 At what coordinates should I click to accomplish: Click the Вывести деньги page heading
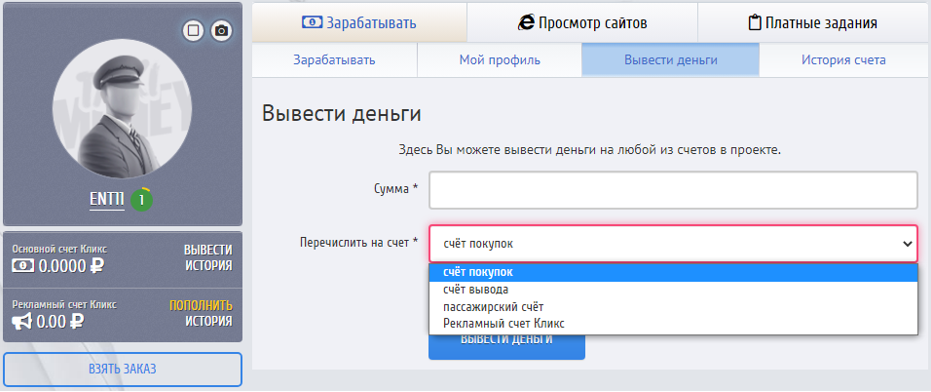click(x=341, y=113)
